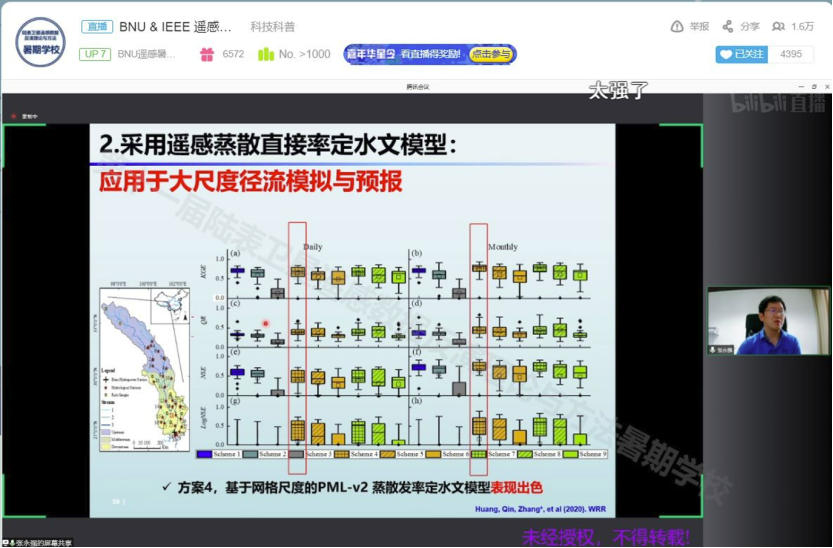The height and width of the screenshot is (548, 833).
Task: Click the BNU & IEEE 遥感 stream title
Action: (175, 27)
